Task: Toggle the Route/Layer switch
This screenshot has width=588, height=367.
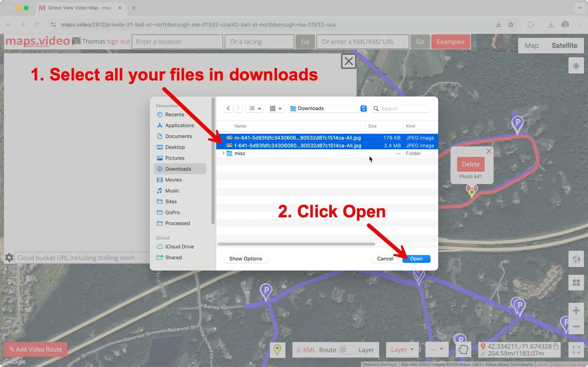Action: pyautogui.click(x=347, y=350)
